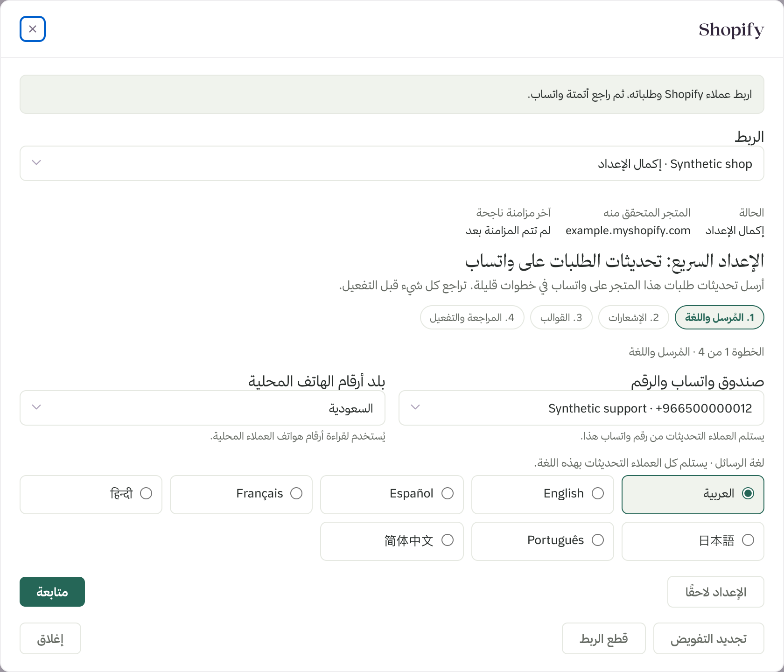Go to step 1 المُرسل واللغة
This screenshot has height=672, width=784.
(x=719, y=318)
